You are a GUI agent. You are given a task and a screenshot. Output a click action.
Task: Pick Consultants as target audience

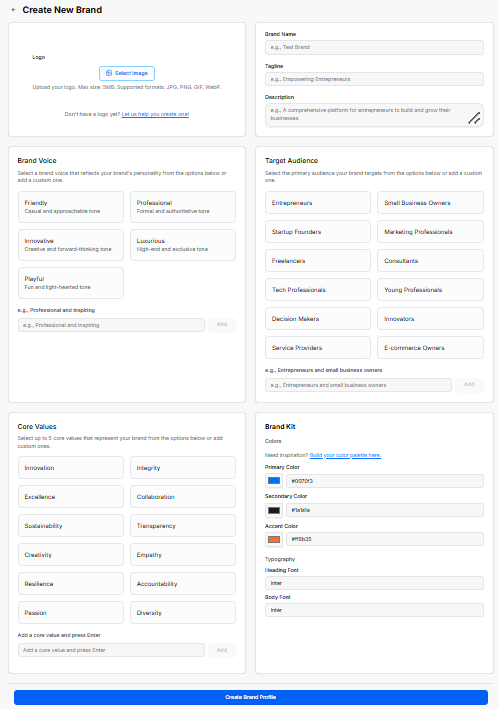click(430, 261)
